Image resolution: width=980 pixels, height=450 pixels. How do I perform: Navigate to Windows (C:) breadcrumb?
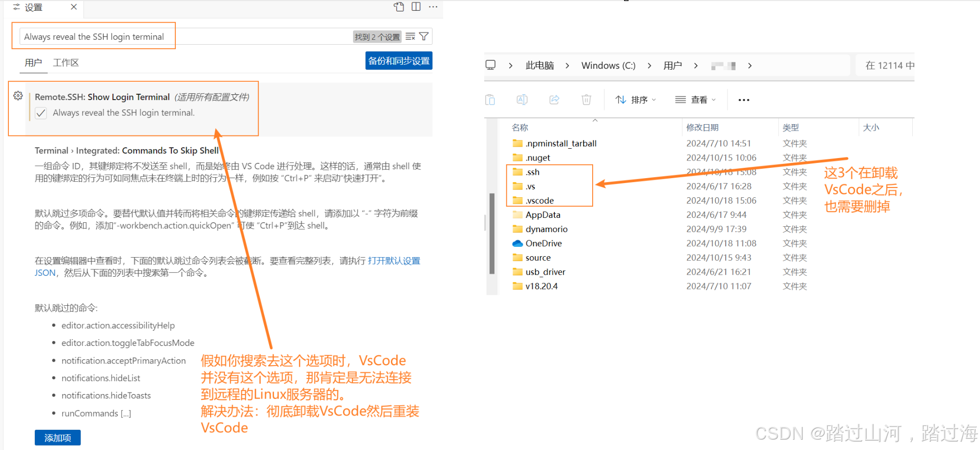tap(608, 66)
